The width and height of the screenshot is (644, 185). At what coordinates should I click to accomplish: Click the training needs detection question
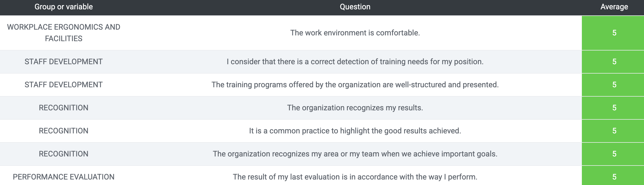tap(355, 61)
